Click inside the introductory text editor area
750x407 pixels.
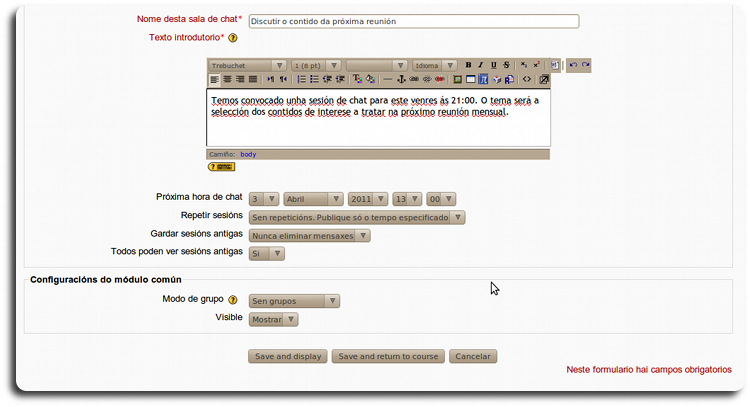click(378, 118)
